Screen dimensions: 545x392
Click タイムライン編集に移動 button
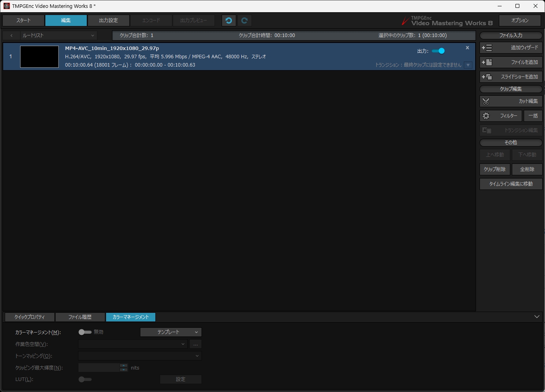pos(511,184)
